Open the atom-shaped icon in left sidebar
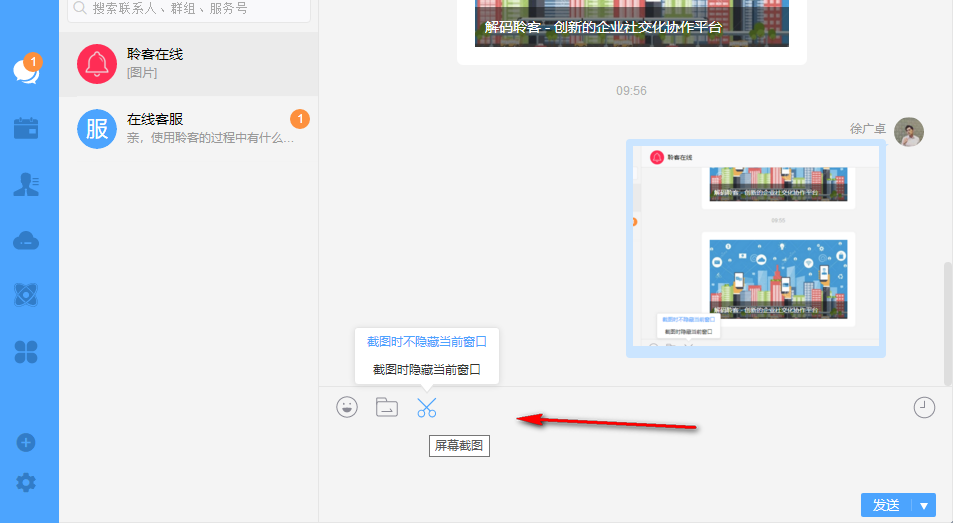 pyautogui.click(x=26, y=295)
